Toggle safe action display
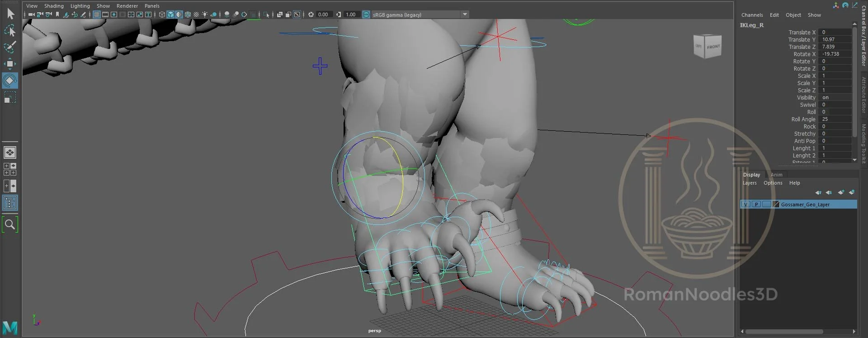 tap(140, 14)
